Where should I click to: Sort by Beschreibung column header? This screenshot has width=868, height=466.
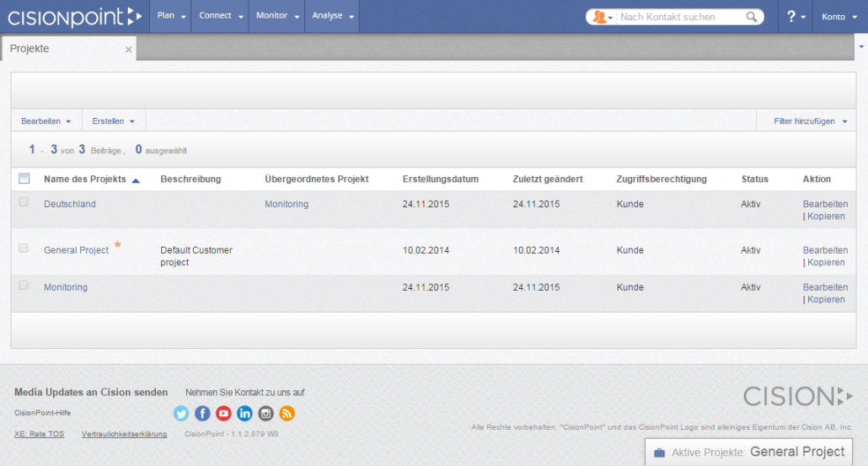click(x=190, y=179)
